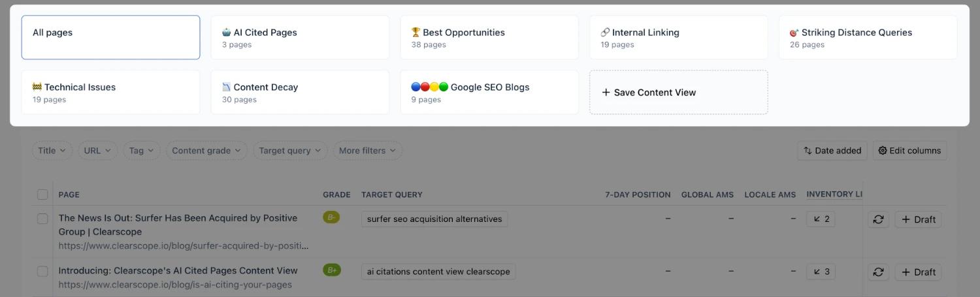
Task: Open Edit columns gear settings
Action: click(x=909, y=151)
